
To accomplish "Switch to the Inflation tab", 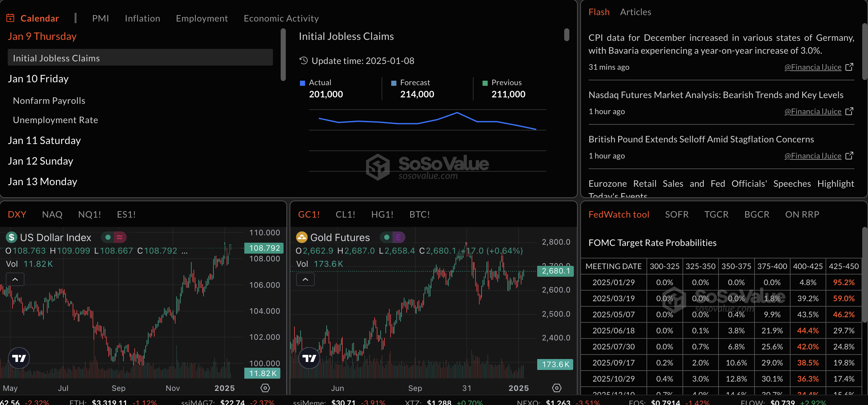I will coord(142,18).
